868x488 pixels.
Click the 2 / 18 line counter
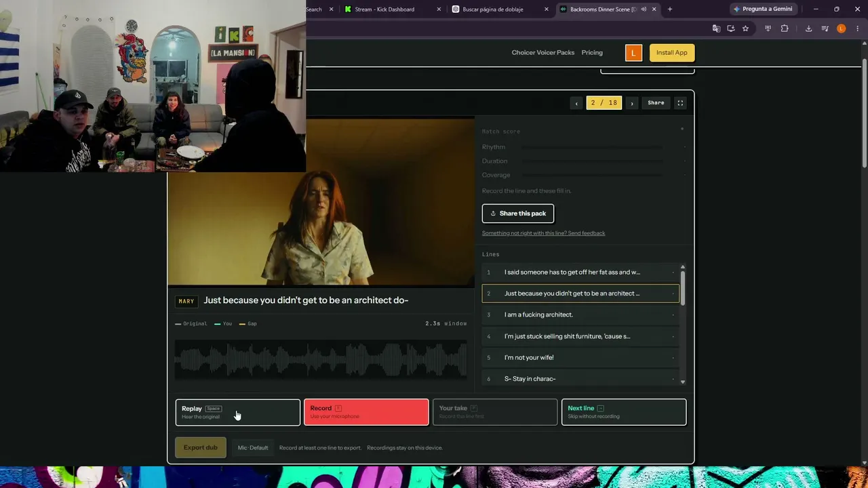click(604, 103)
